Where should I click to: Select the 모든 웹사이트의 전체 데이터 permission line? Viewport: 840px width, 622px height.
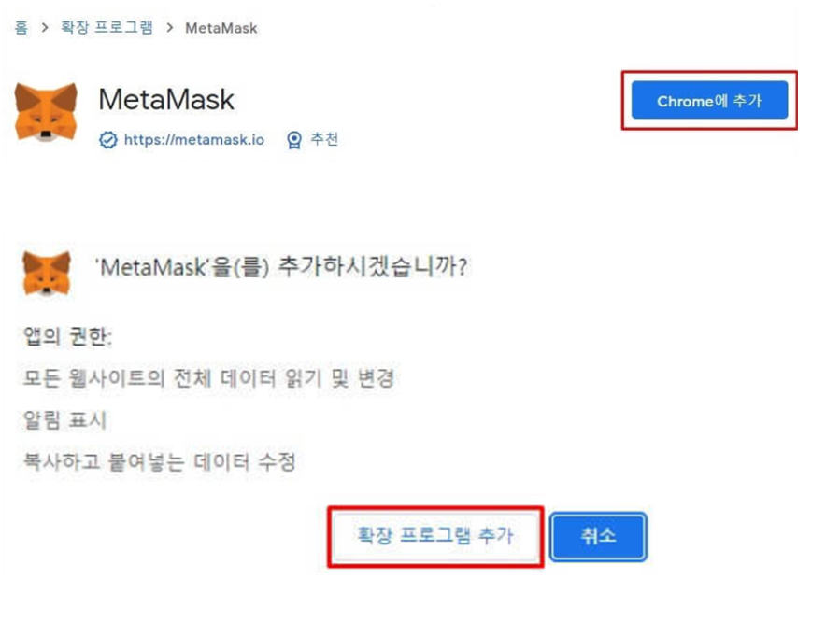click(208, 378)
